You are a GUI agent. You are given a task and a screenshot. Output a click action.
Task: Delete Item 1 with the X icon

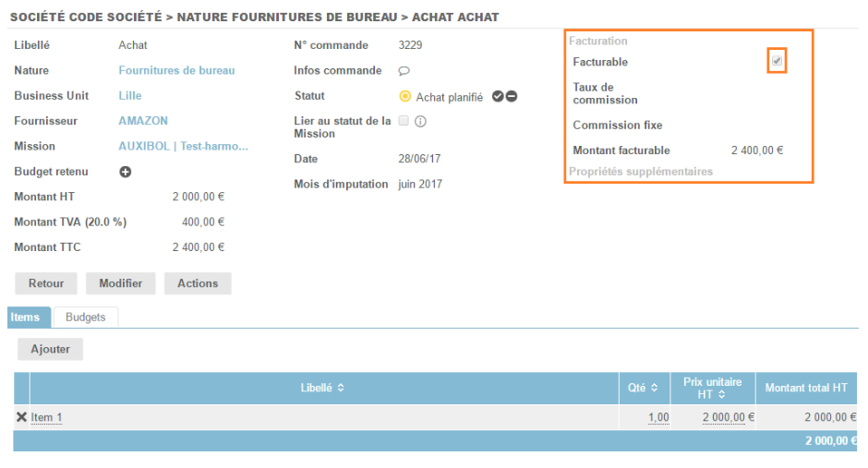pos(21,417)
